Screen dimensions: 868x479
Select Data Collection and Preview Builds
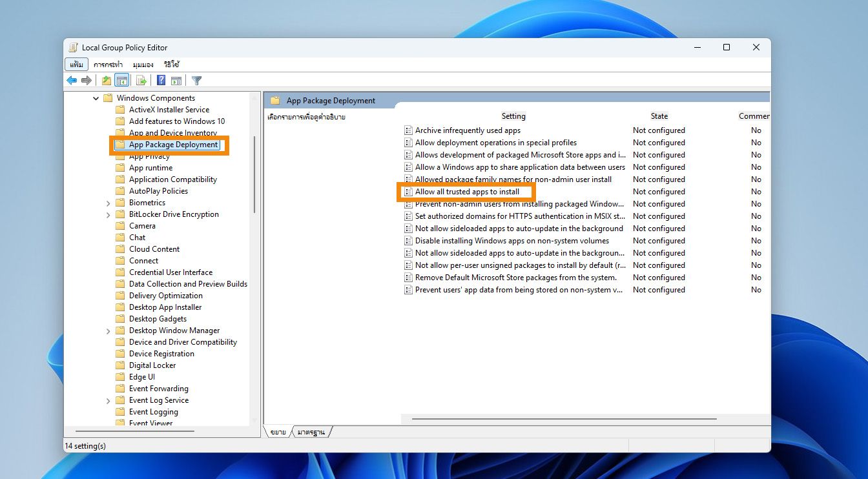(188, 284)
